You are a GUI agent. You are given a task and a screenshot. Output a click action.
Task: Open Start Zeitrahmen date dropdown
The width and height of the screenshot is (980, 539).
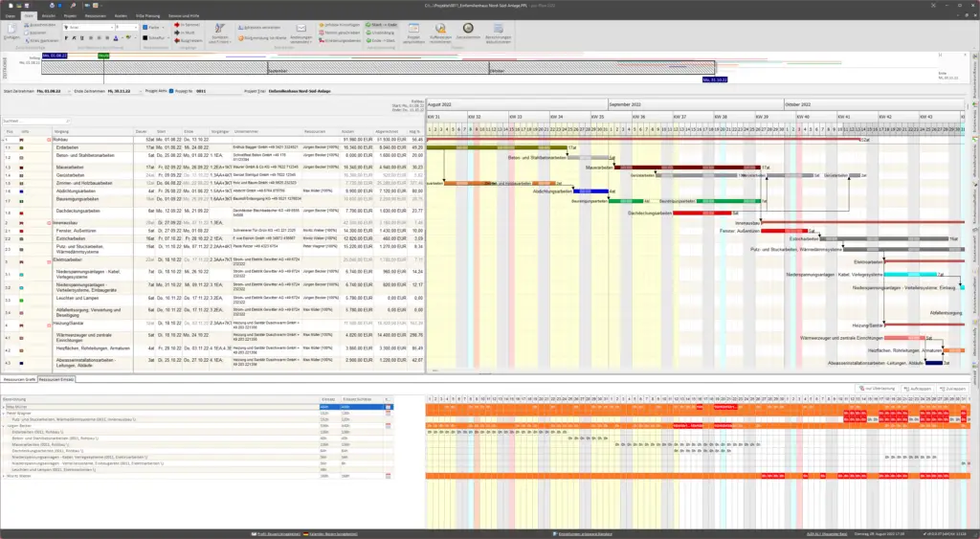coord(69,91)
